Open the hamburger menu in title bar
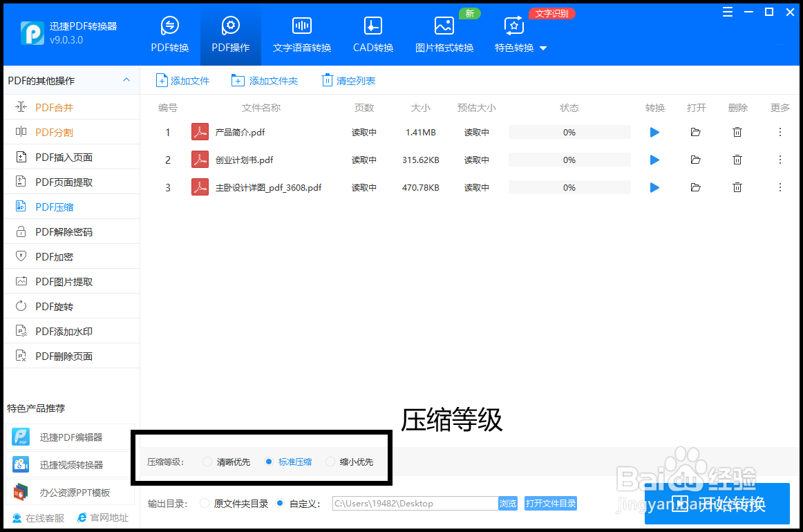 [727, 12]
